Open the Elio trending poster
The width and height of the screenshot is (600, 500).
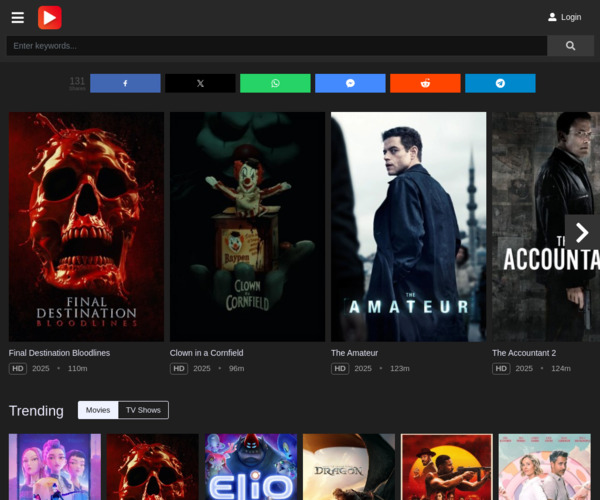[x=251, y=467]
